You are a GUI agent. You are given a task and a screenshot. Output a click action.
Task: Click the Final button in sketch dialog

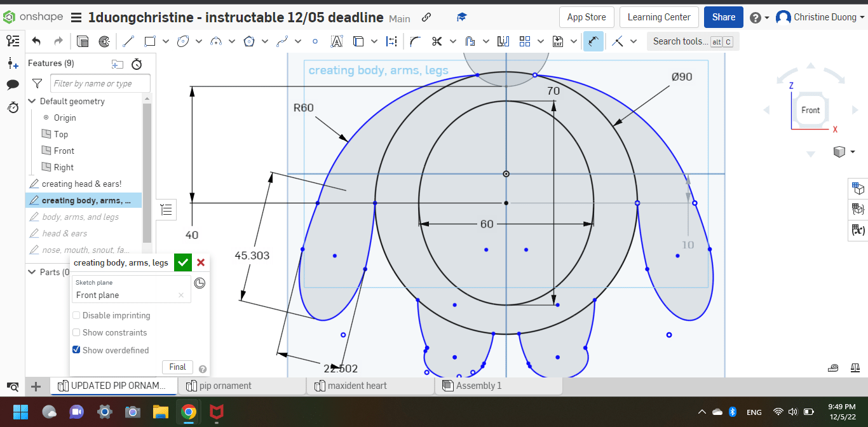click(178, 367)
